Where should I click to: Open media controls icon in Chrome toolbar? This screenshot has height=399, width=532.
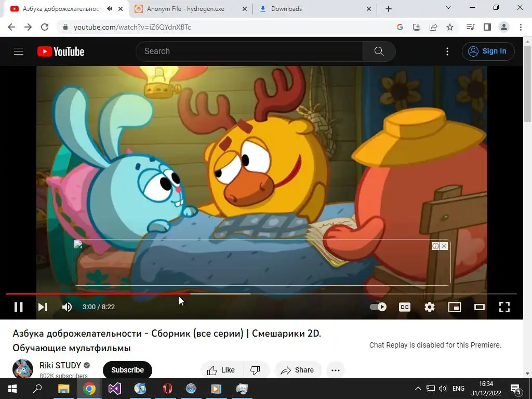coord(470,27)
